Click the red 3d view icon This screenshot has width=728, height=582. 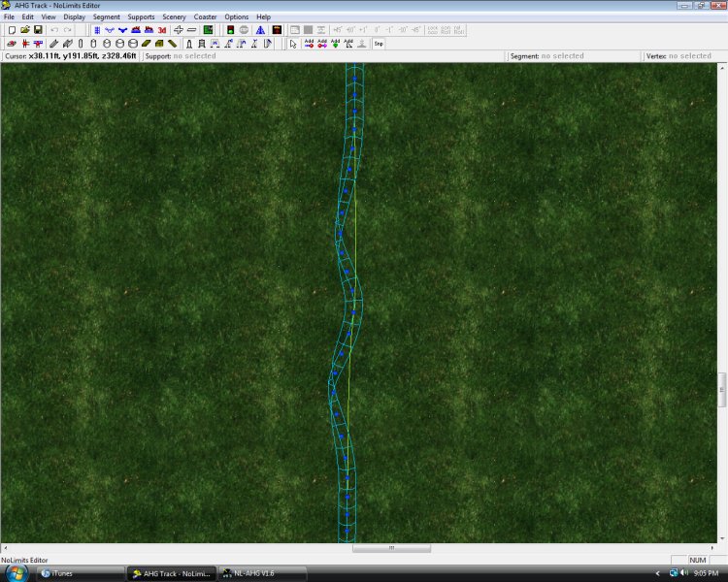coord(161,30)
